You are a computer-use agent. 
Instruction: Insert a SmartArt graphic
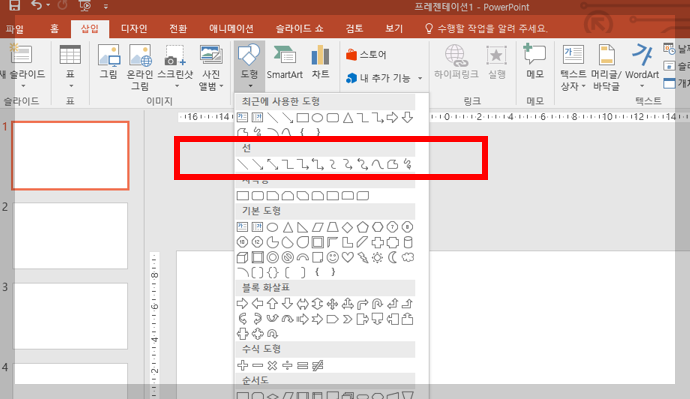pyautogui.click(x=285, y=62)
